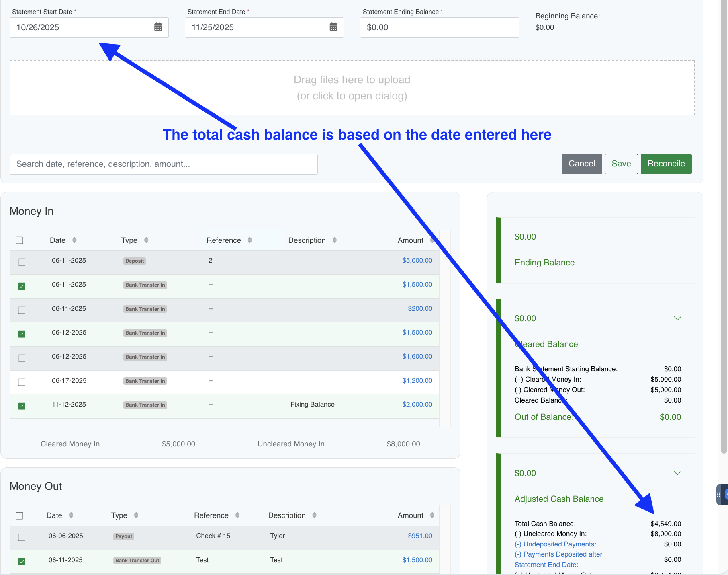Sort Money In table by Date

[74, 240]
